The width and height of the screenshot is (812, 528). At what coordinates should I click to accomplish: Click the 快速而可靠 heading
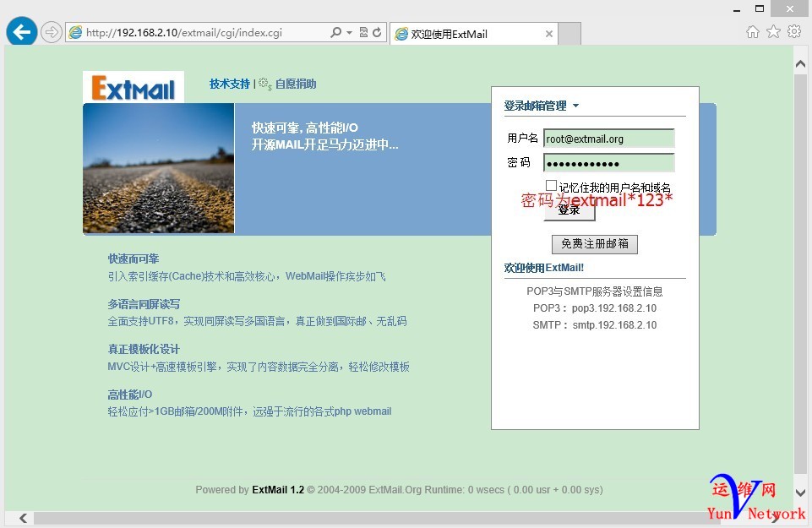coord(134,259)
